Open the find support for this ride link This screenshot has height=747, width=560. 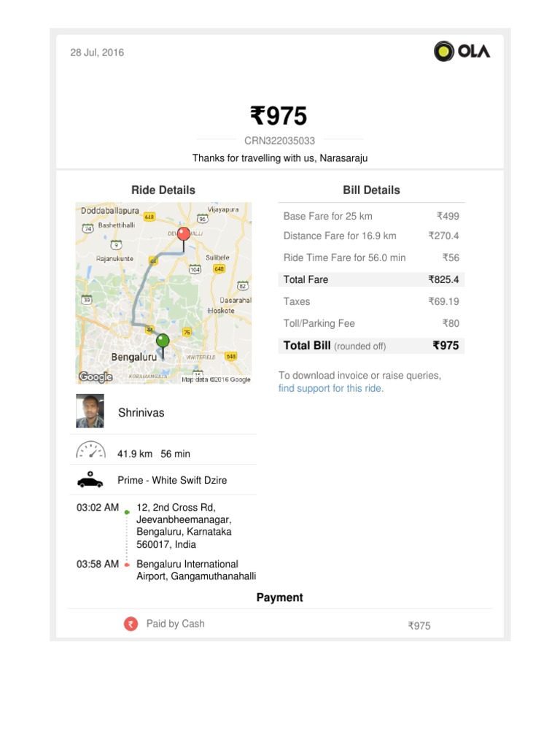331,388
